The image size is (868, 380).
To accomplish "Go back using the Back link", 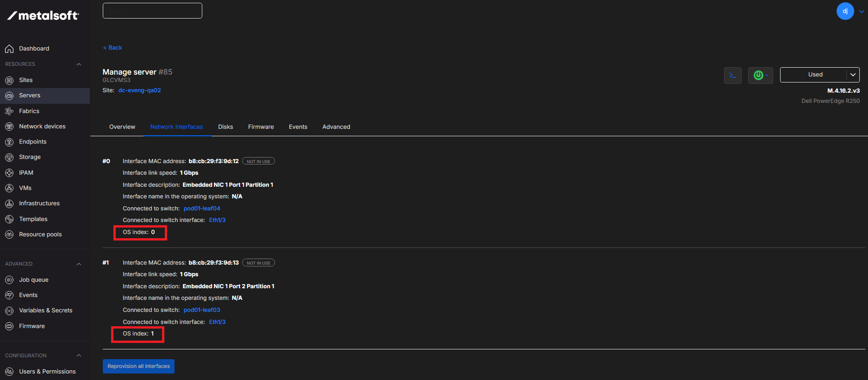I will click(112, 48).
